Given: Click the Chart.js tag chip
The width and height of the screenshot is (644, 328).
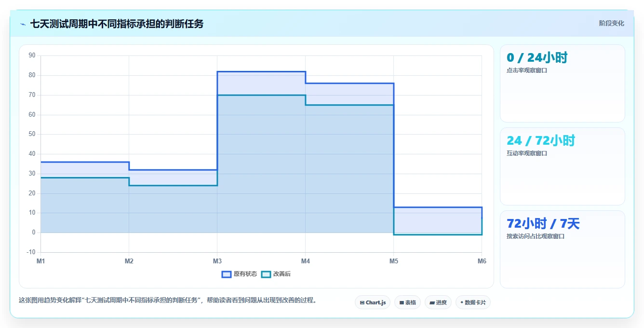Looking at the screenshot, I should (373, 302).
